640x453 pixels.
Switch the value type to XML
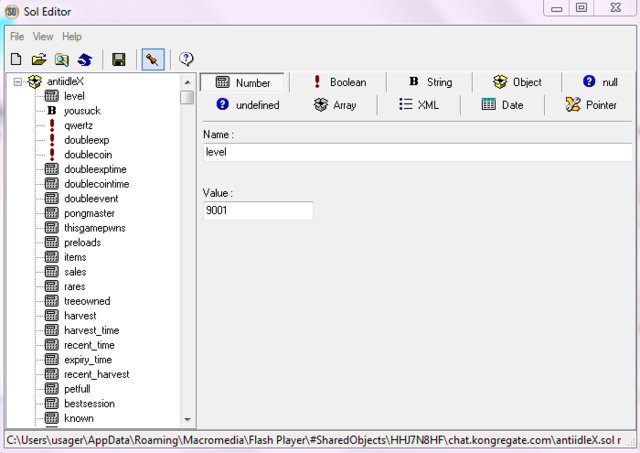419,104
